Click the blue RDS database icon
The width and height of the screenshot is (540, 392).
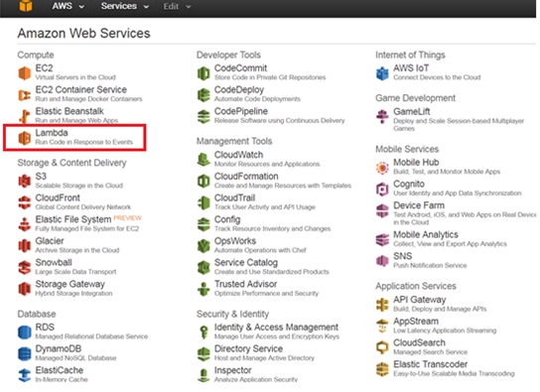[25, 332]
